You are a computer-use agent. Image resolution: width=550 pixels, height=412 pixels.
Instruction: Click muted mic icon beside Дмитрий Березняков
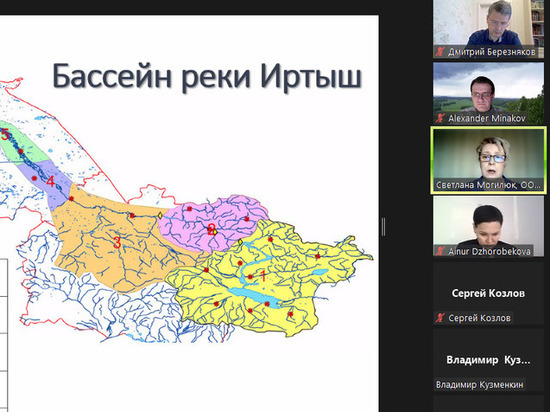pos(440,52)
